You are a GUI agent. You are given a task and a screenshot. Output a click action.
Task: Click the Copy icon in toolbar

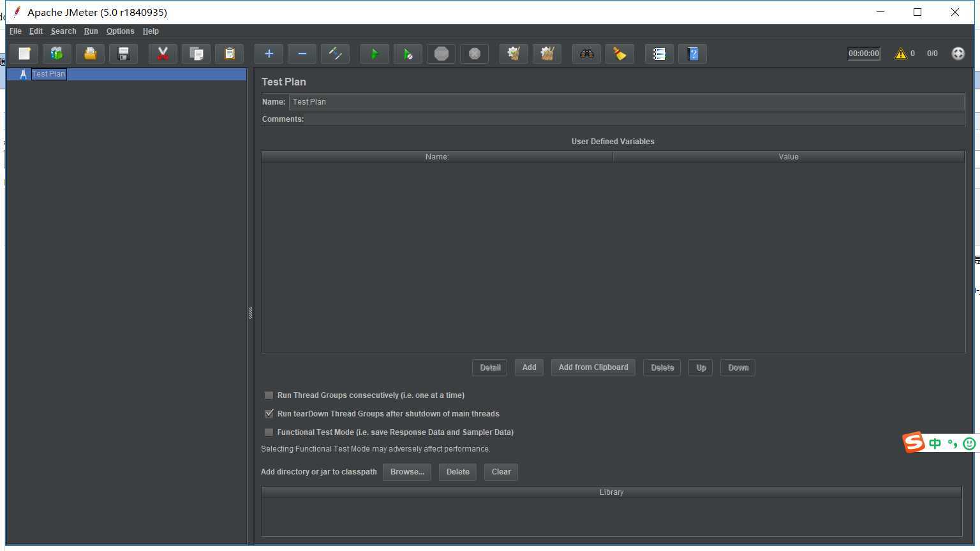click(x=196, y=54)
